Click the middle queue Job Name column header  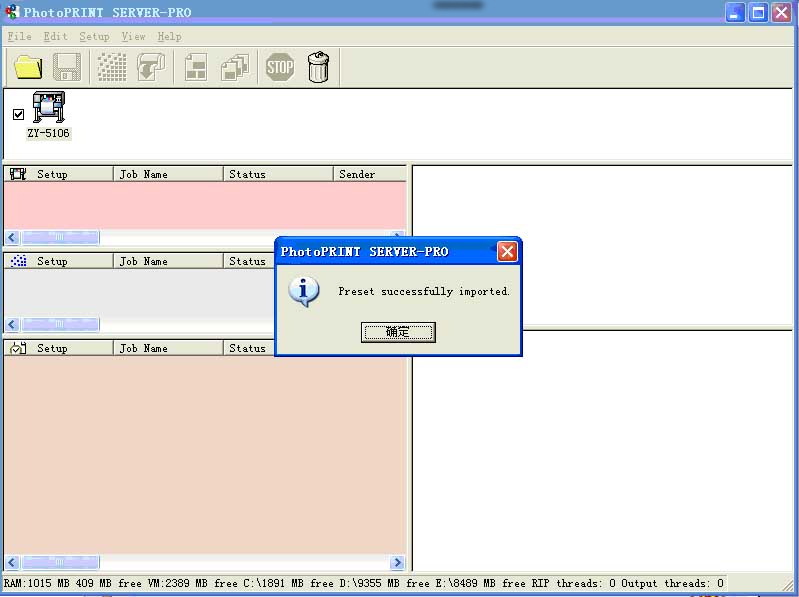168,261
